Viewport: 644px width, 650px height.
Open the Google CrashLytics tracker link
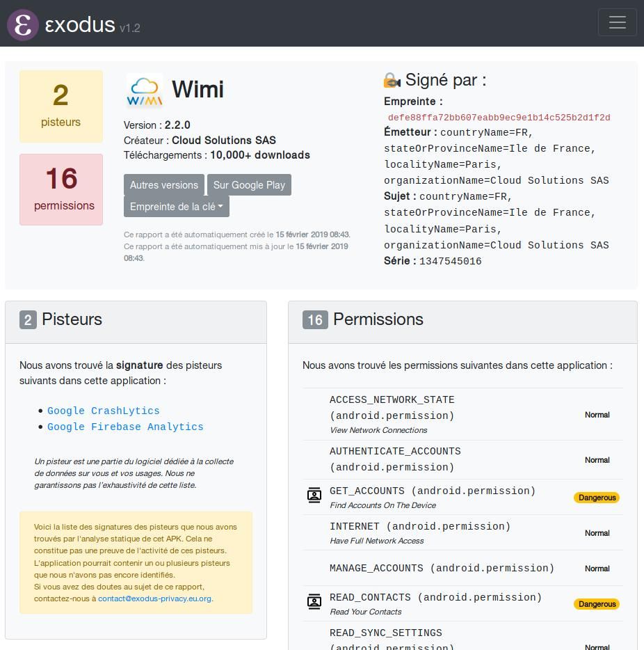point(104,411)
